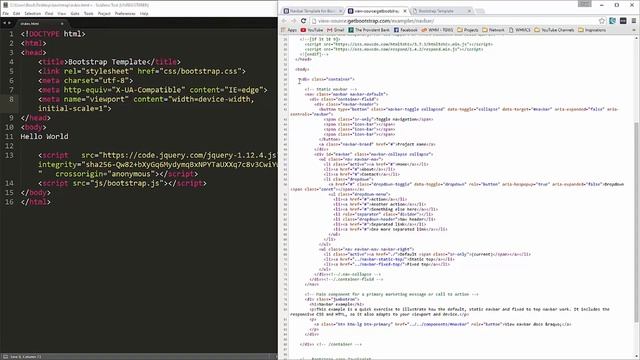Maximize the Chrome window
This screenshot has width=640, height=360.
(617, 5)
